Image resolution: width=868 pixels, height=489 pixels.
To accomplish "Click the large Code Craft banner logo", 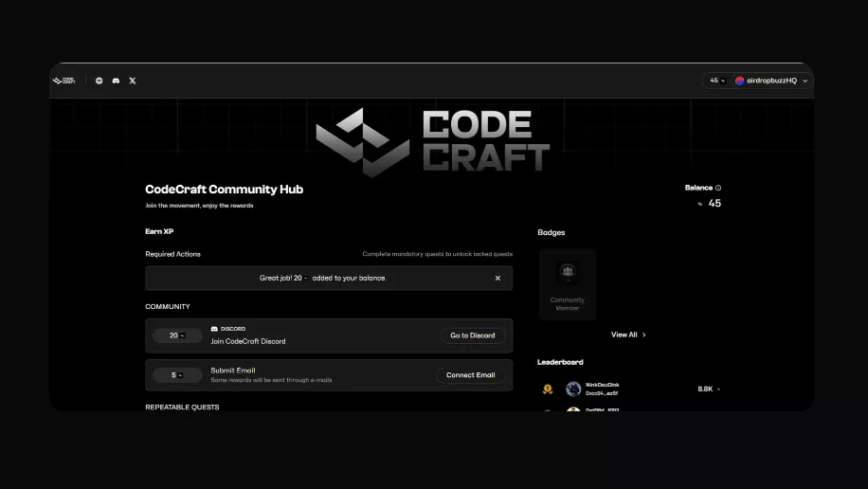I will [432, 142].
